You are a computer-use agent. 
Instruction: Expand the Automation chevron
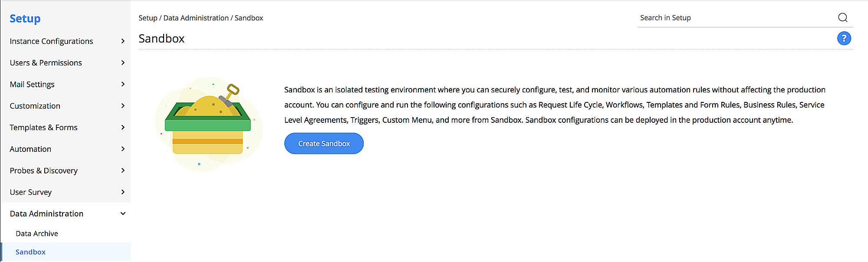tap(123, 149)
